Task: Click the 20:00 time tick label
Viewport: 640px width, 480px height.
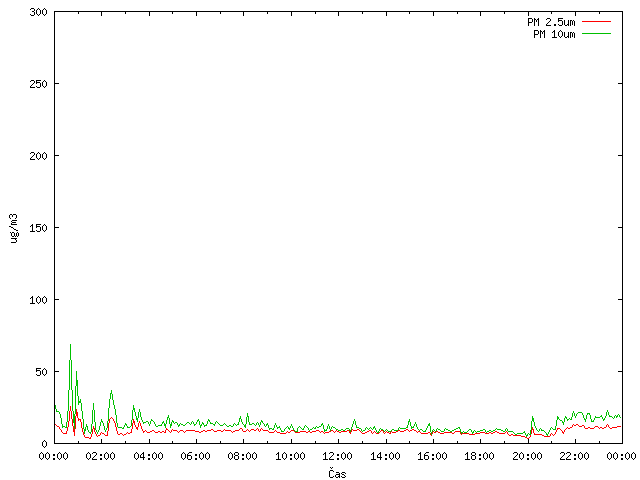Action: tap(527, 456)
